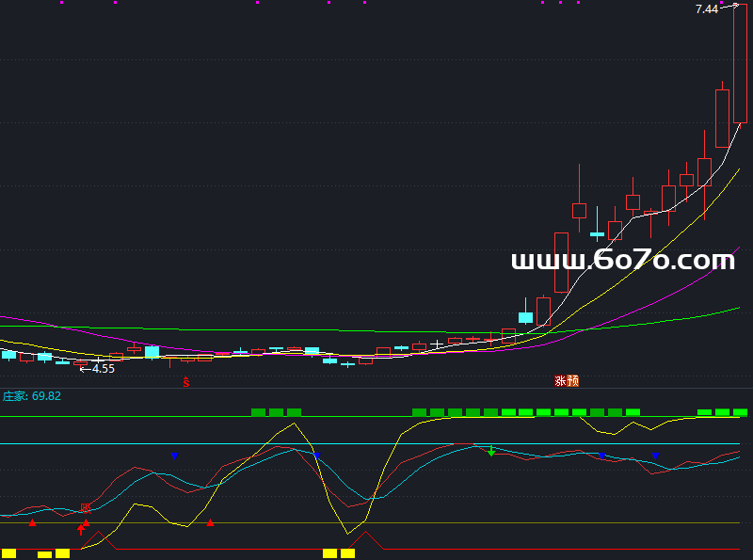Click the leftmost red up triangle marker
The width and height of the screenshot is (753, 560).
pyautogui.click(x=32, y=521)
